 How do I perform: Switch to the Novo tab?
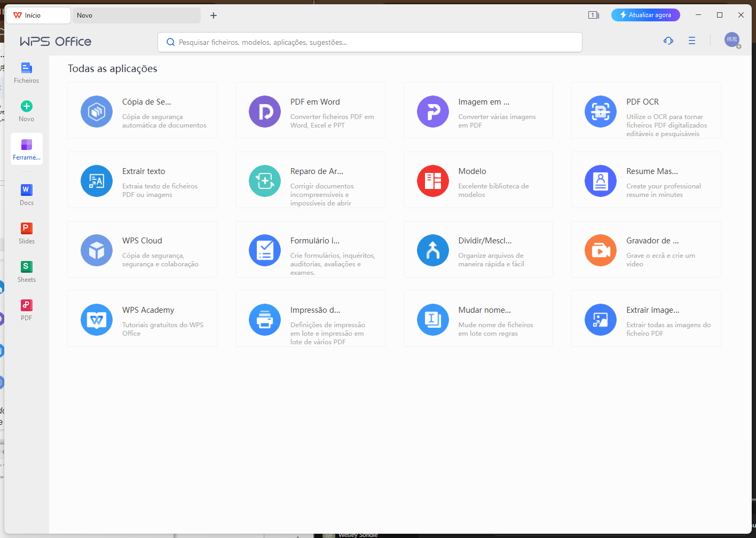click(137, 15)
